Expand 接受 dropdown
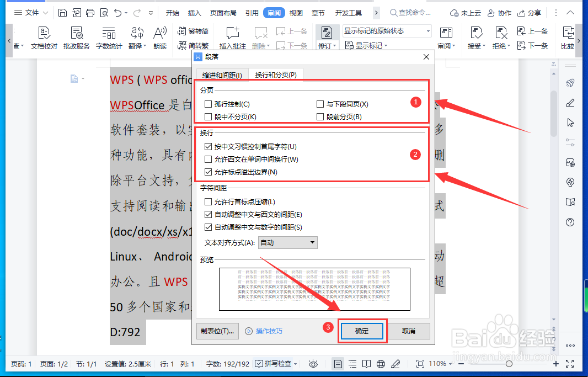The height and width of the screenshot is (377, 588). tap(484, 46)
